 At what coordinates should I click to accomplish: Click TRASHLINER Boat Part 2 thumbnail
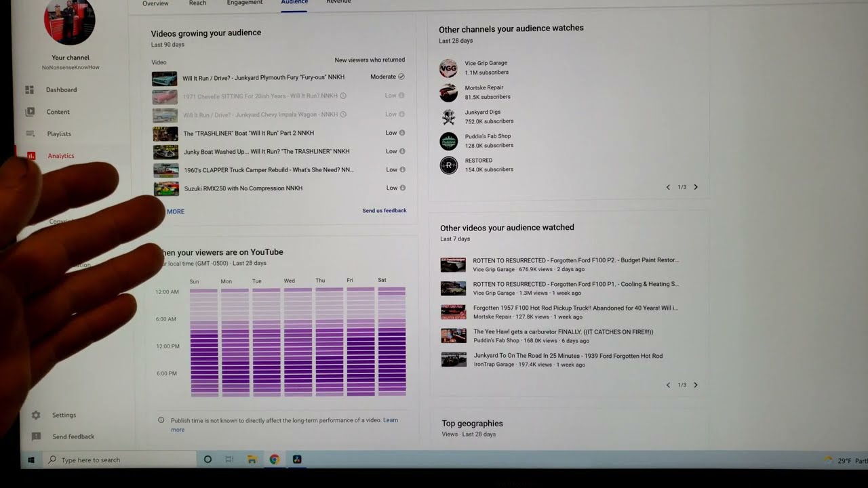click(x=165, y=134)
